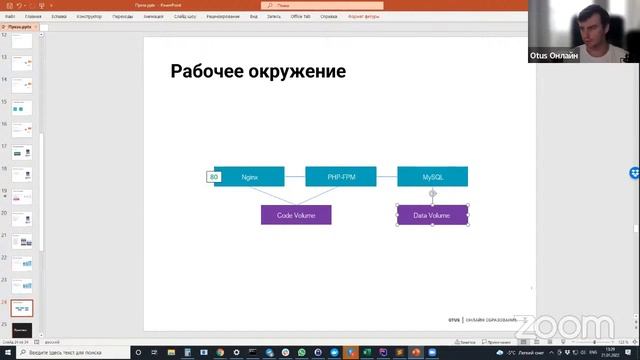Image resolution: width=640 pixels, height=360 pixels.
Task: Open WhatsApp from the taskbar
Action: click(x=302, y=353)
